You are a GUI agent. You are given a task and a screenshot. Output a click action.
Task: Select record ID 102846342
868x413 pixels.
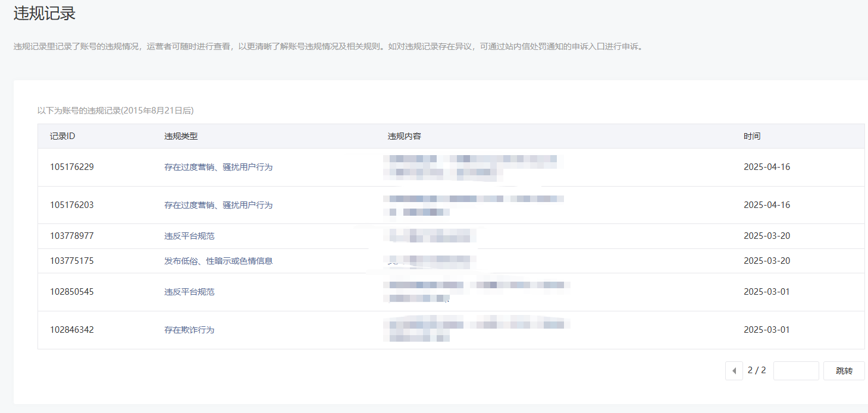click(71, 330)
